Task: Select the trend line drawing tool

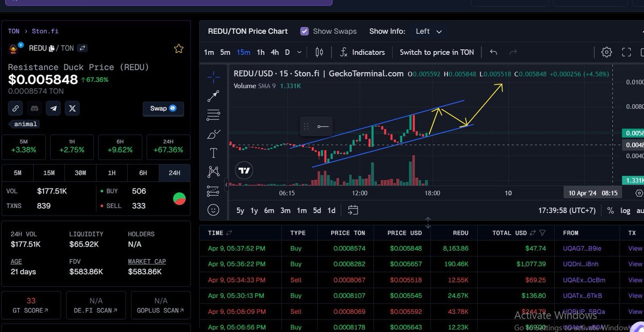Action: point(214,96)
